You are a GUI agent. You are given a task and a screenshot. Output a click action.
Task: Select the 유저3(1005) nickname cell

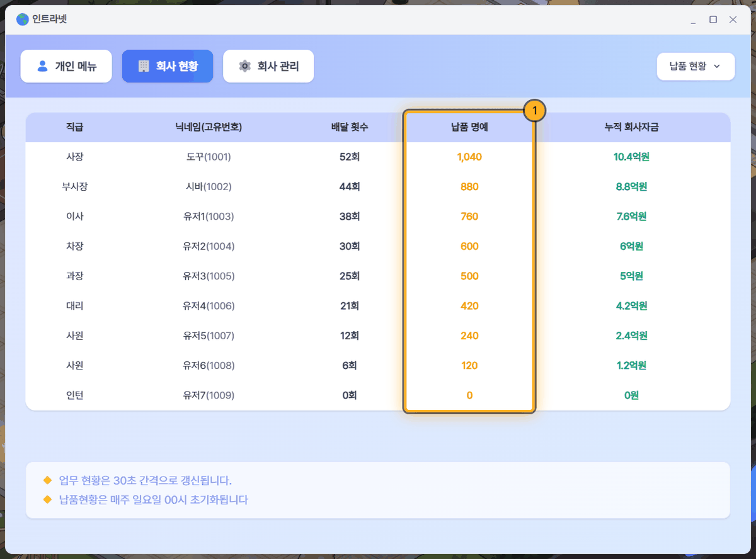pyautogui.click(x=209, y=276)
